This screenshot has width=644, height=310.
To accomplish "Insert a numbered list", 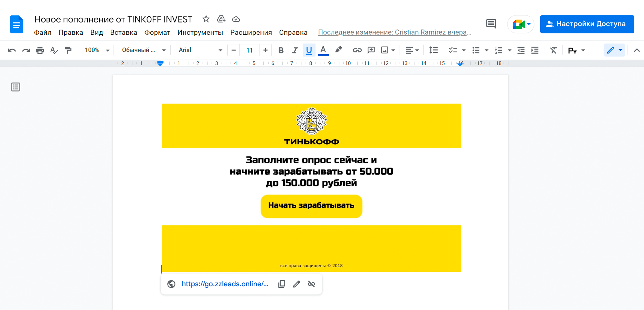I will (x=499, y=50).
